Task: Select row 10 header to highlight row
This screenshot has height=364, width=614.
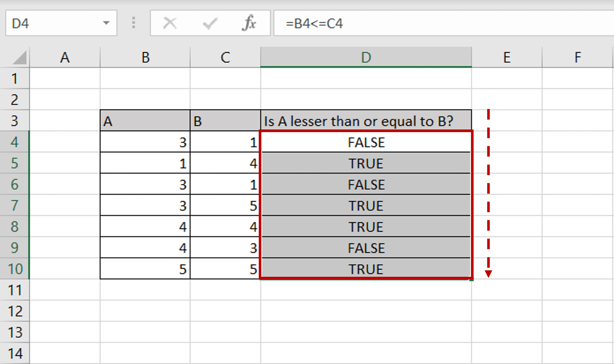Action: click(x=15, y=269)
